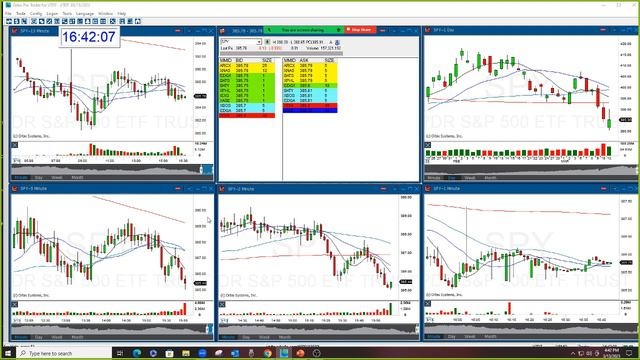Image resolution: width=640 pixels, height=360 pixels.
Task: Select Day tab on SPY 5 Minute chart
Action: pos(39,337)
